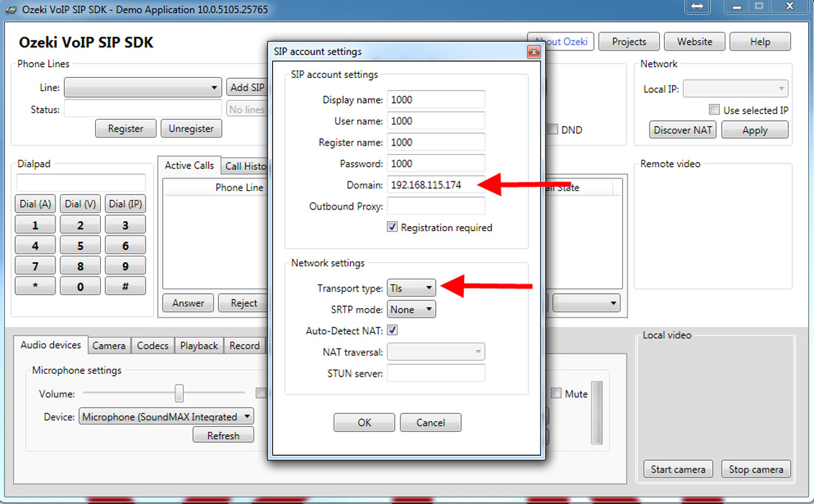The image size is (814, 504).
Task: Open the Local IP dropdown
Action: (735, 89)
